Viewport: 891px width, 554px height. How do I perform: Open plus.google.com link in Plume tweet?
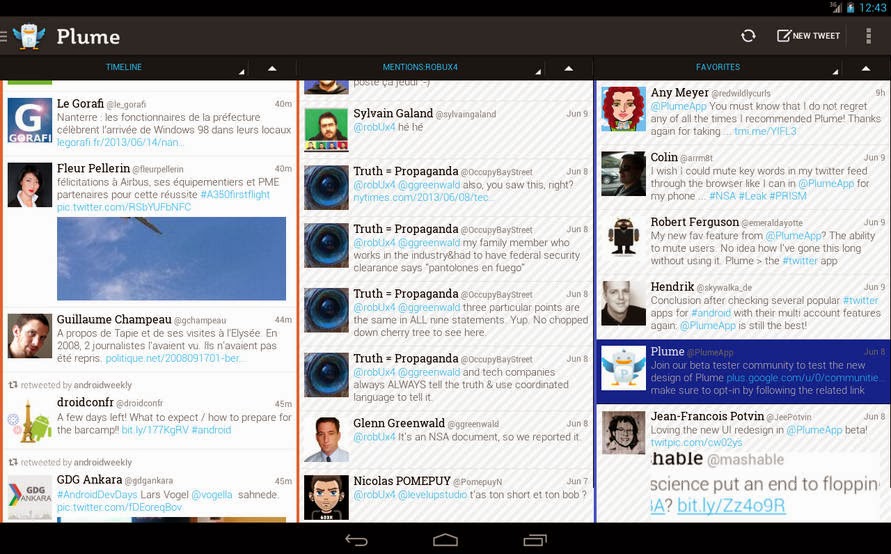coord(802,377)
